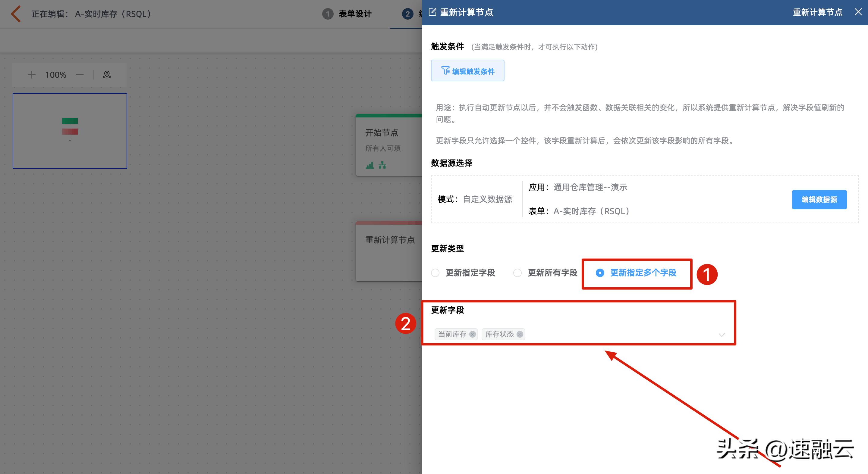Click the bar chart icon on the start node
The height and width of the screenshot is (474, 868).
[x=370, y=165]
